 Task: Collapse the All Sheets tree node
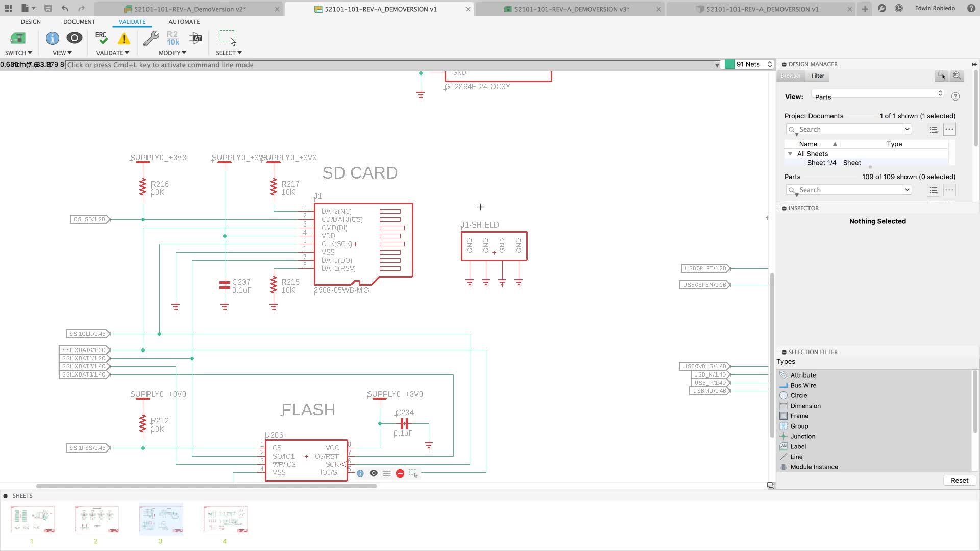[x=790, y=154]
